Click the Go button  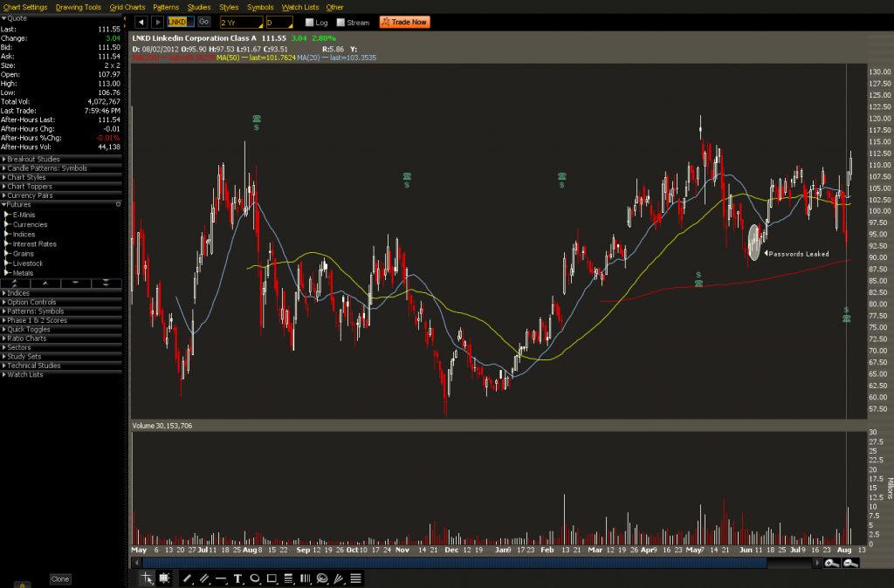pyautogui.click(x=203, y=22)
